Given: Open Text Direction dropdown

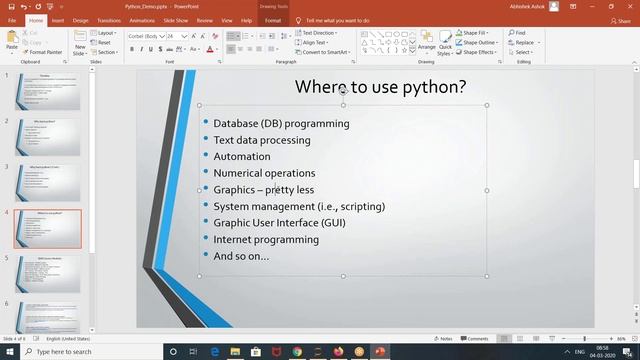Looking at the screenshot, I should (x=316, y=33).
